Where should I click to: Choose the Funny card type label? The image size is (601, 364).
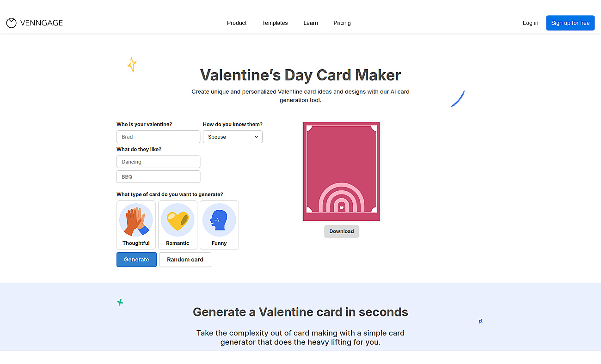click(x=219, y=243)
